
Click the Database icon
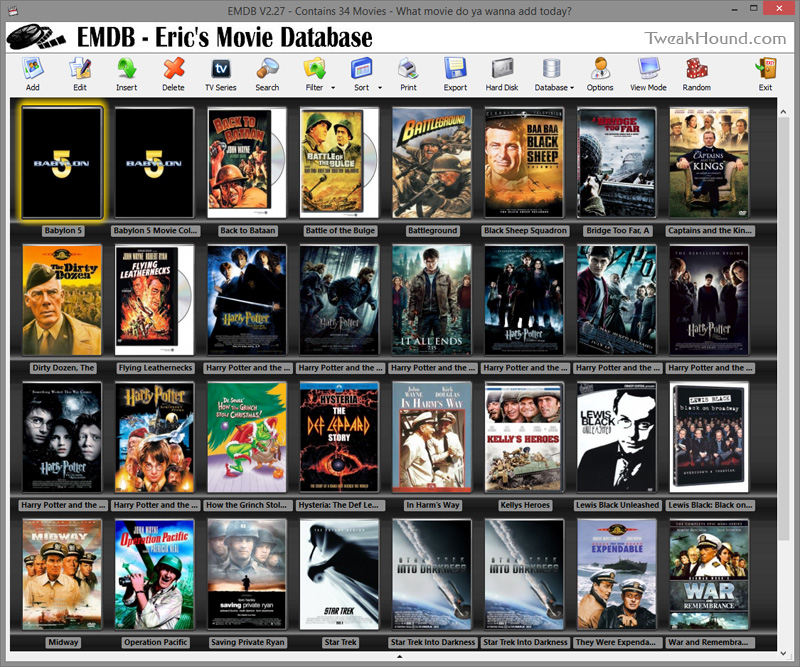(x=552, y=68)
